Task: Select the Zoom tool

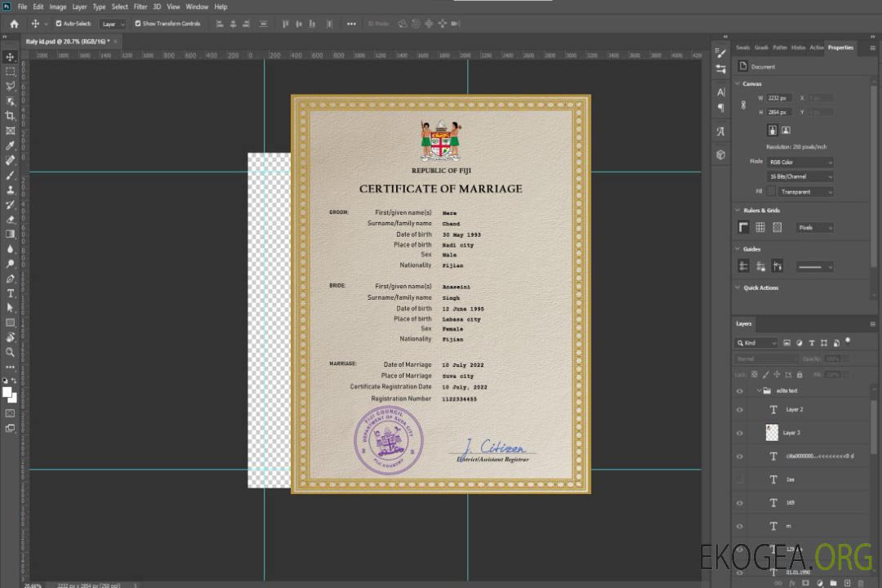Action: [10, 352]
